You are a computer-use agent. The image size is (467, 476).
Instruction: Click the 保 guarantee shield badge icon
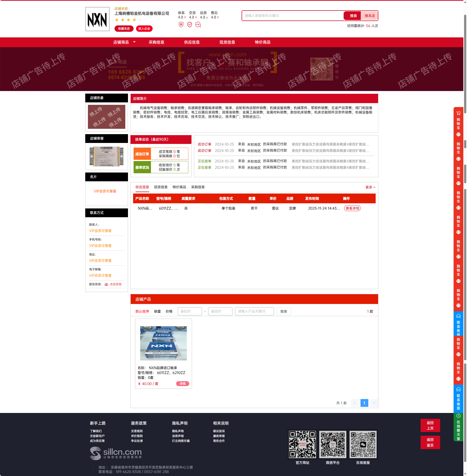[x=181, y=24]
